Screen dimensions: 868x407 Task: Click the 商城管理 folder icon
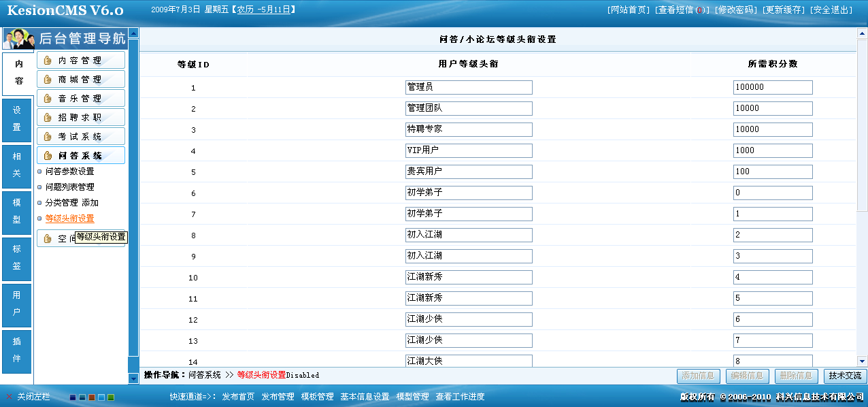pyautogui.click(x=47, y=80)
